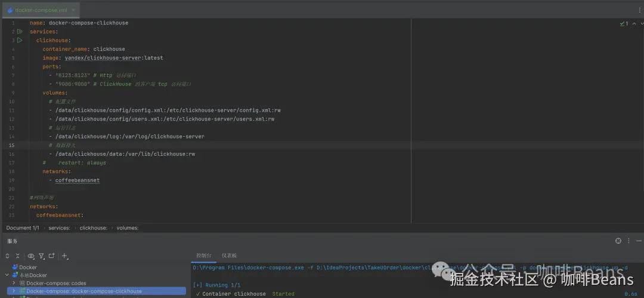Open editor tab options kebab menu

(x=639, y=10)
